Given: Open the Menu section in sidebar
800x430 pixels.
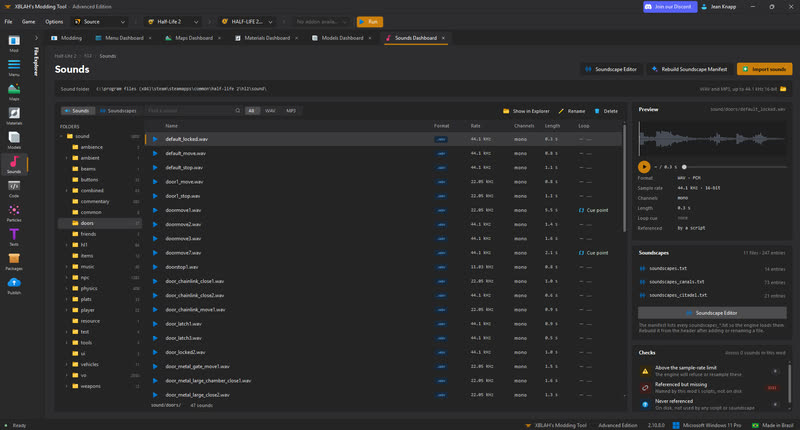Looking at the screenshot, I should pyautogui.click(x=14, y=68).
